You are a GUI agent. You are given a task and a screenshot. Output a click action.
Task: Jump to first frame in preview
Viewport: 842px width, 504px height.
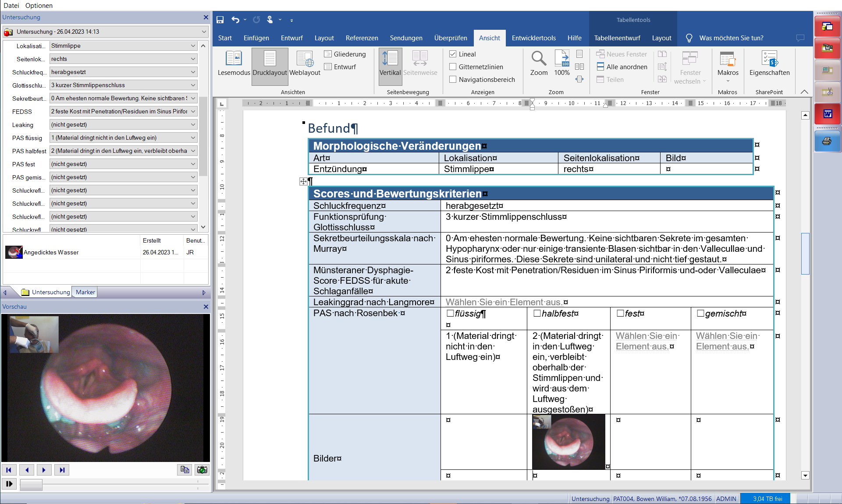click(9, 470)
